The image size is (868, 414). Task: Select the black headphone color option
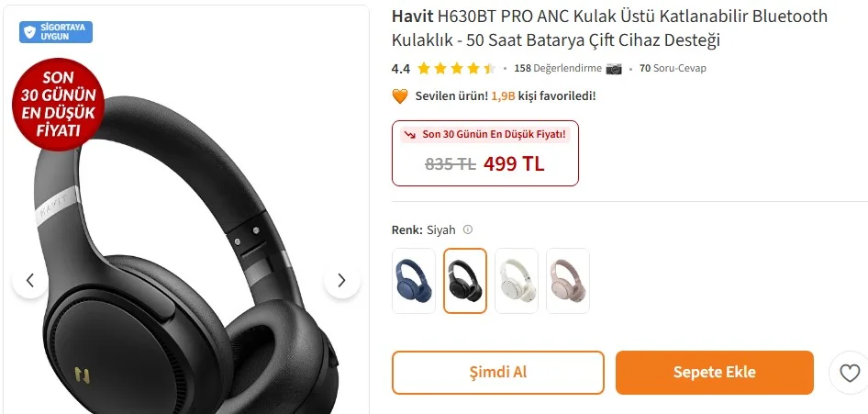coord(465,281)
